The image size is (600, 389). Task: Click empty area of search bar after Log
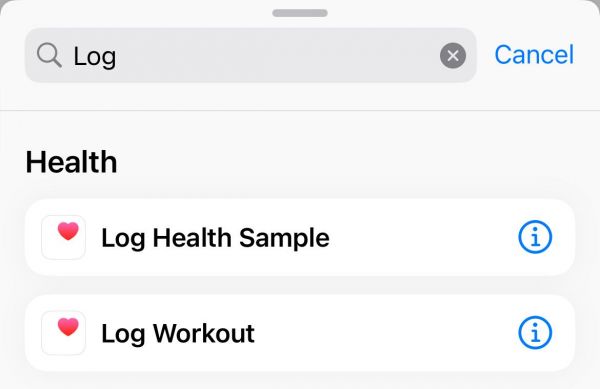(x=276, y=55)
